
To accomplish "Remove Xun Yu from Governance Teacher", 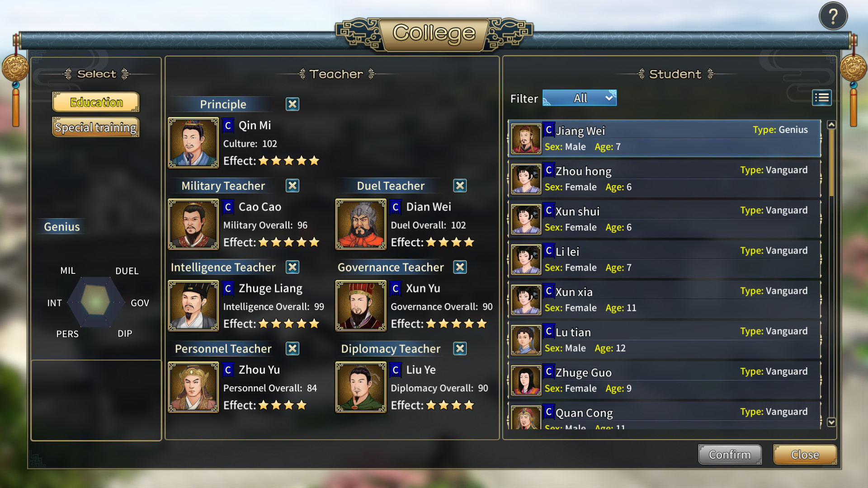I will pyautogui.click(x=460, y=267).
